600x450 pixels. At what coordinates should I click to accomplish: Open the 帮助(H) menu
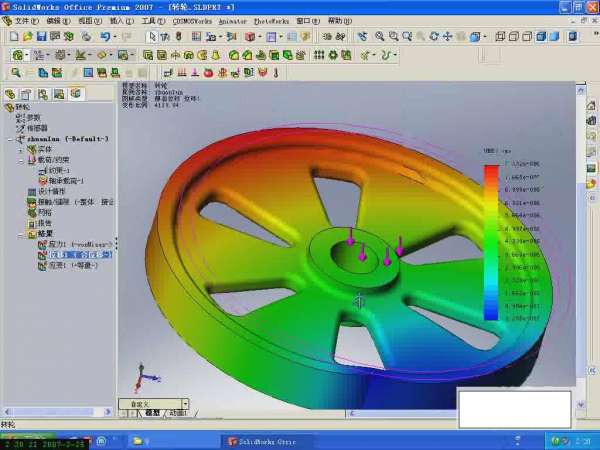(339, 21)
